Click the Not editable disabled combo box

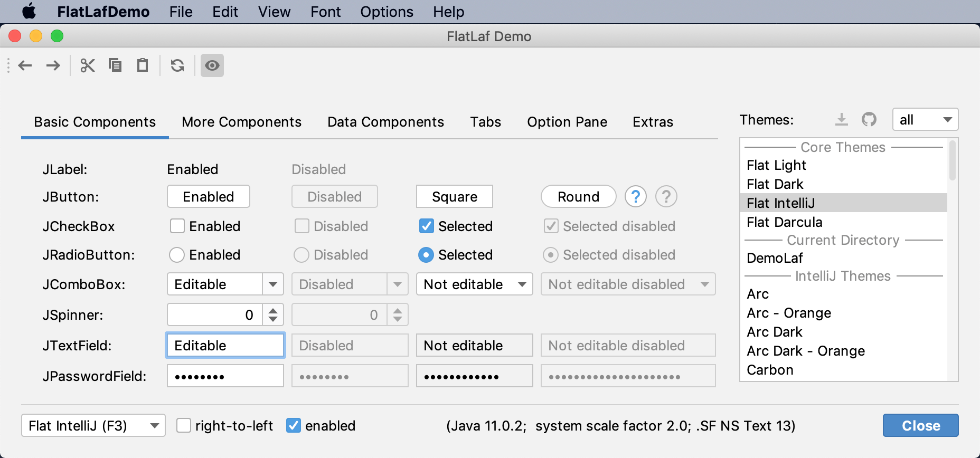(628, 284)
